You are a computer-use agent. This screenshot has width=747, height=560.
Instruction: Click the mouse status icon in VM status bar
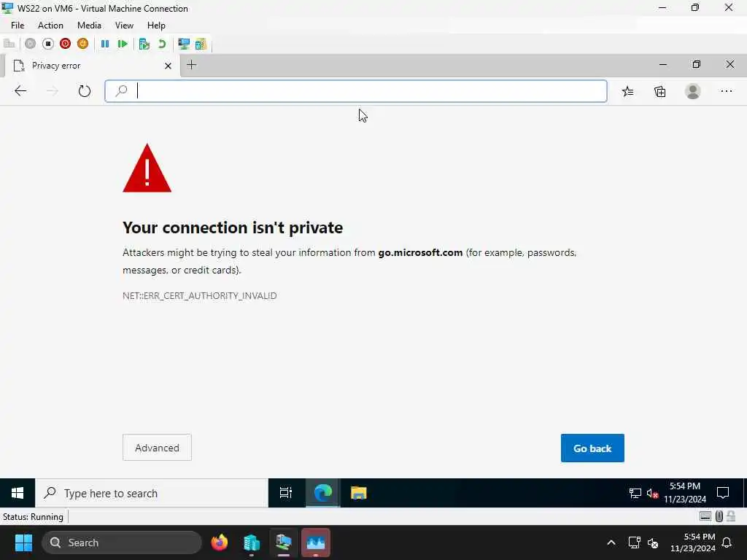tap(719, 516)
